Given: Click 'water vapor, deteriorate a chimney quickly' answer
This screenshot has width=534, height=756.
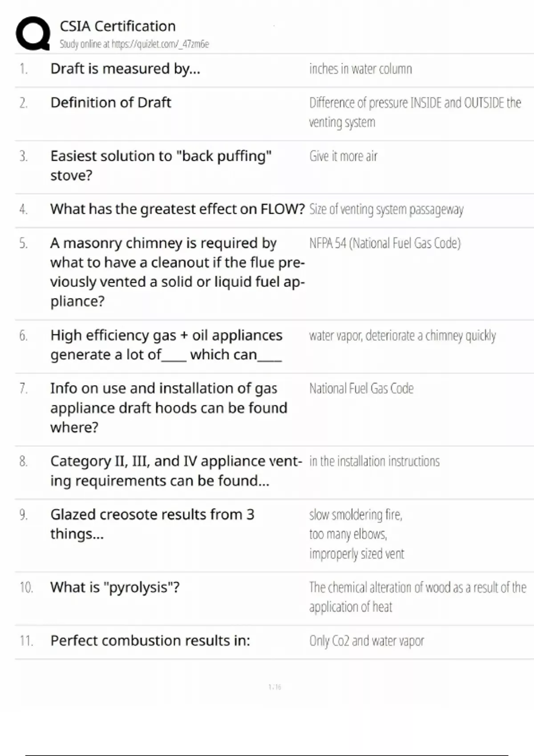Looking at the screenshot, I should [x=402, y=335].
